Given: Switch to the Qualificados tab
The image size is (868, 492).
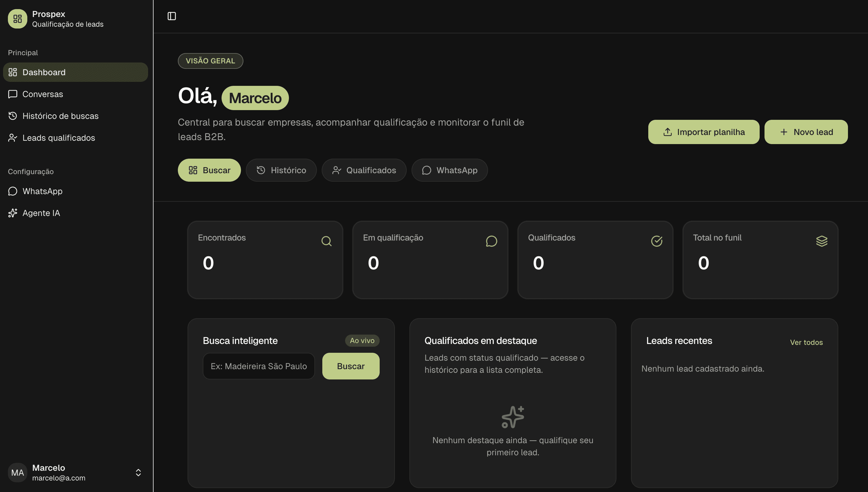Looking at the screenshot, I should [364, 170].
